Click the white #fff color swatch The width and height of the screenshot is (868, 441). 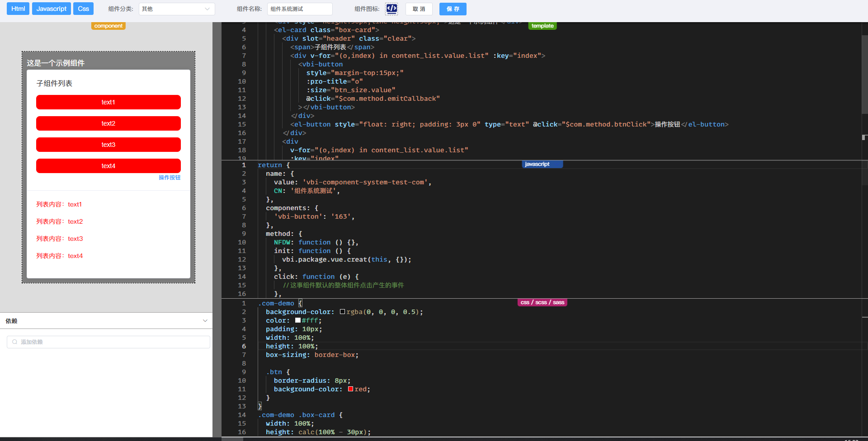[x=297, y=320]
